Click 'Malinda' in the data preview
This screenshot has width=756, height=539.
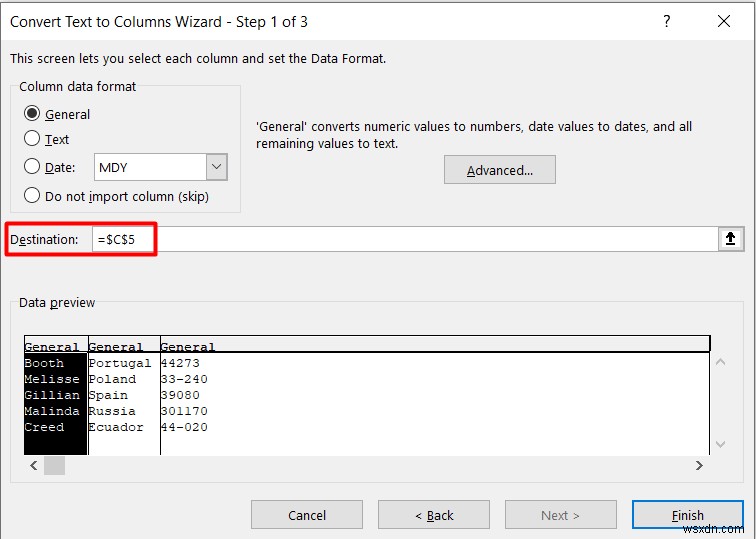(52, 411)
